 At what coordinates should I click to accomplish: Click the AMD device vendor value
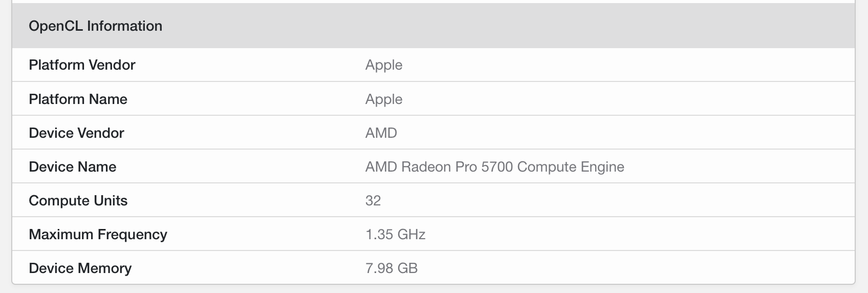click(381, 133)
